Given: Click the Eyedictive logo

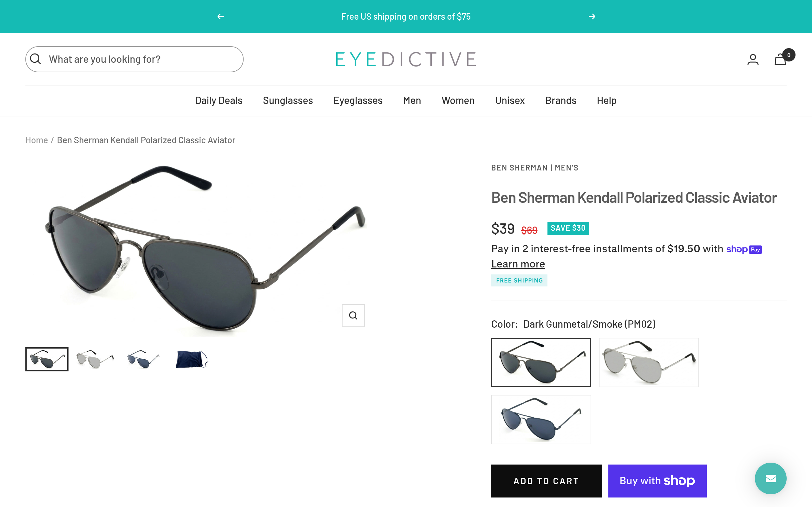Looking at the screenshot, I should pos(406,59).
